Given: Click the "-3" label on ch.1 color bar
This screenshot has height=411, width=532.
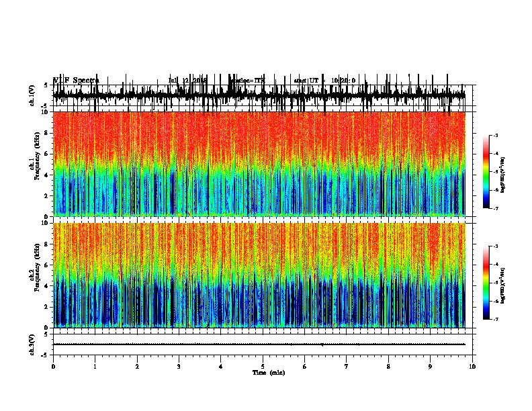Looking at the screenshot, I should coord(495,135).
